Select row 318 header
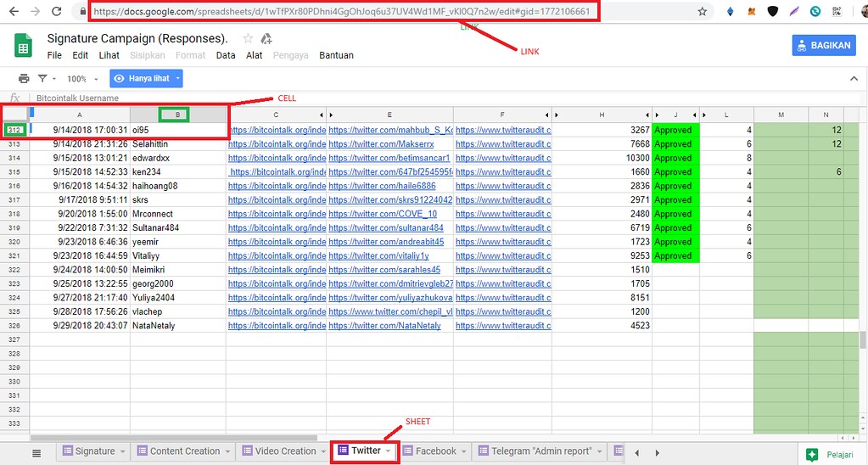Viewport: 868px width, 465px height. pyautogui.click(x=14, y=214)
